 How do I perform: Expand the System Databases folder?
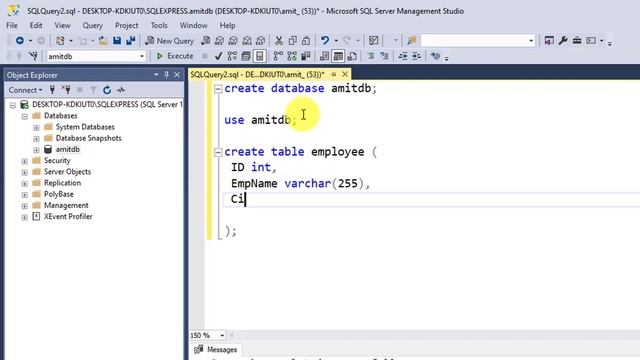[x=36, y=127]
